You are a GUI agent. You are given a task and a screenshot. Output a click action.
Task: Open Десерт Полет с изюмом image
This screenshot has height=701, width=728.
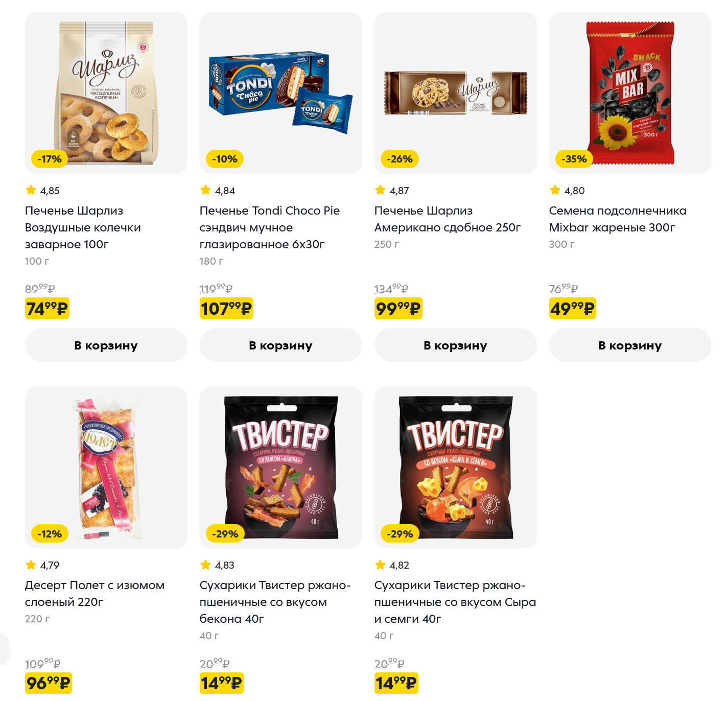(106, 467)
